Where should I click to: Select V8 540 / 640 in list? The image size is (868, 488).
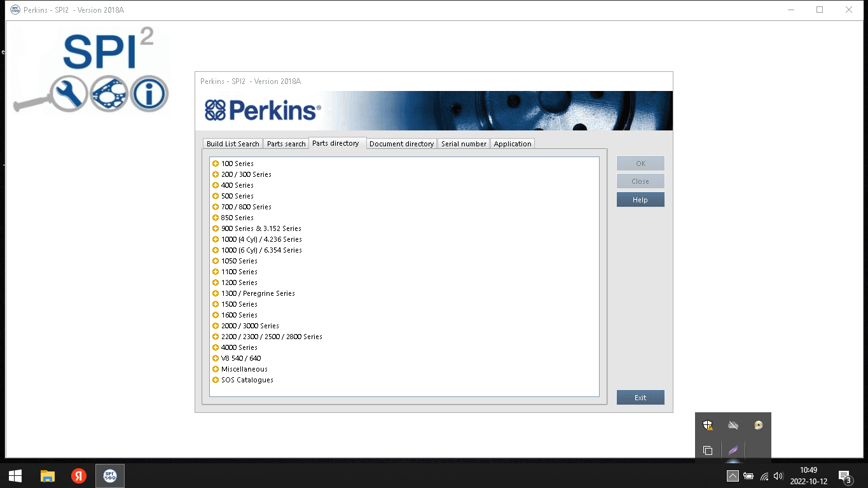pos(240,358)
